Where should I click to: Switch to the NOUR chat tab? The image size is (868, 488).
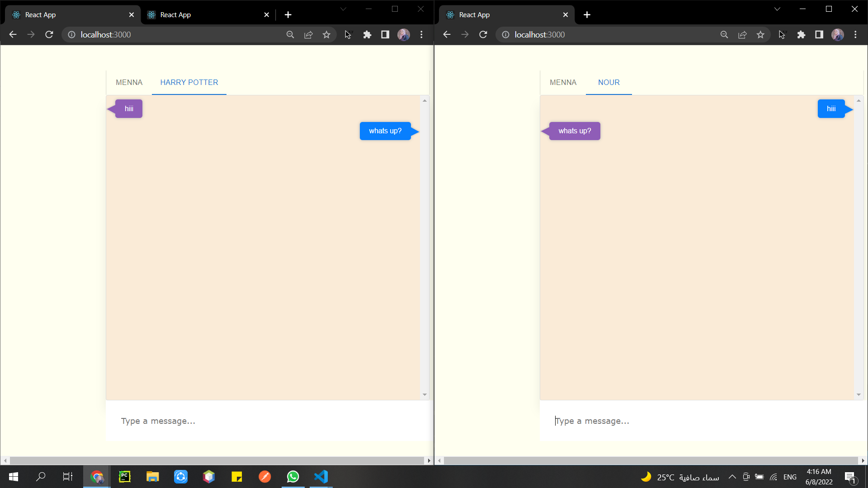609,82
